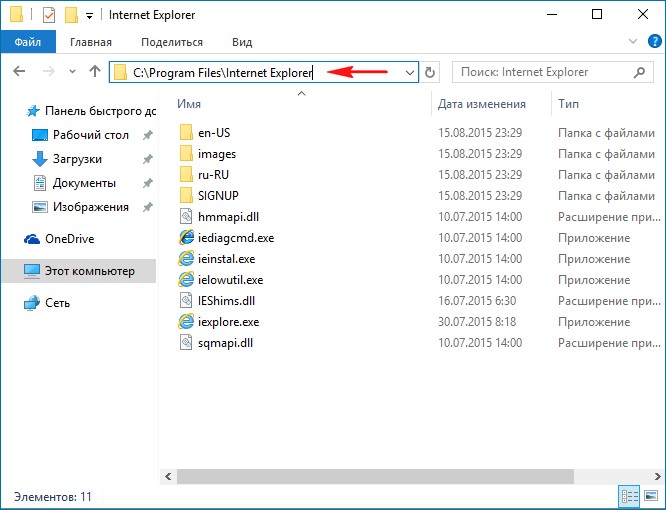This screenshot has height=510, width=666.
Task: Sort by the Дата изменения column header
Action: 481,104
